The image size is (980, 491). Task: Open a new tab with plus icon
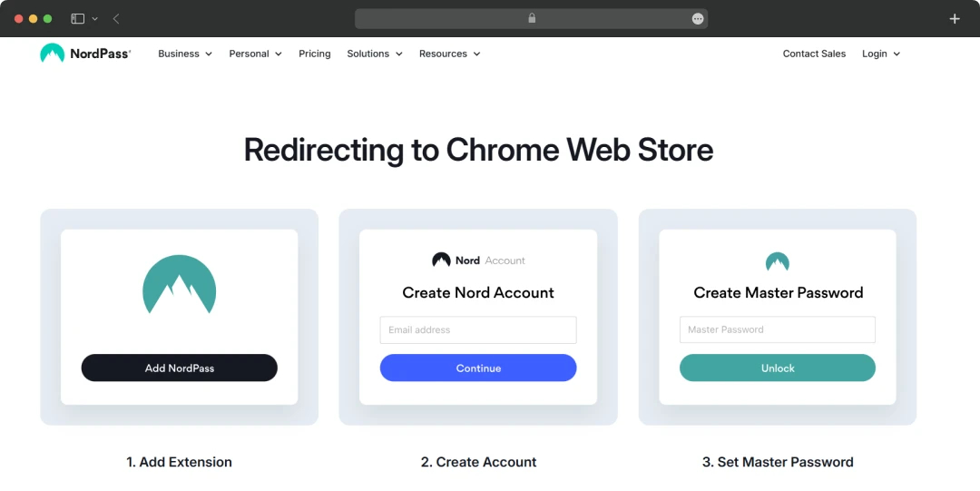click(x=955, y=19)
